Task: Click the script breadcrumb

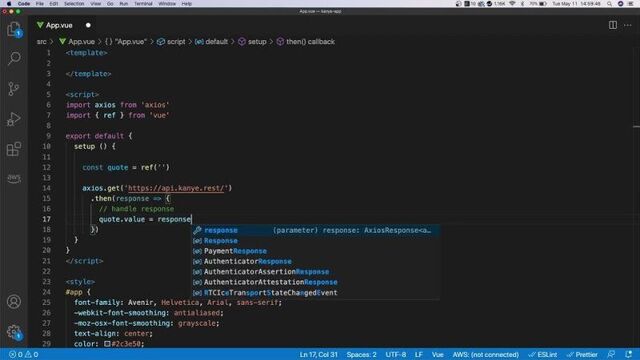Action: pyautogui.click(x=171, y=42)
